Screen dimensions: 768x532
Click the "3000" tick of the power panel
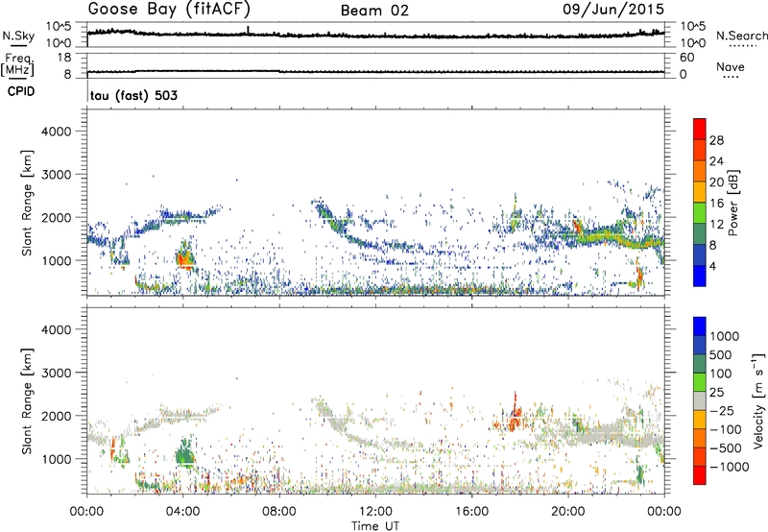[56, 175]
